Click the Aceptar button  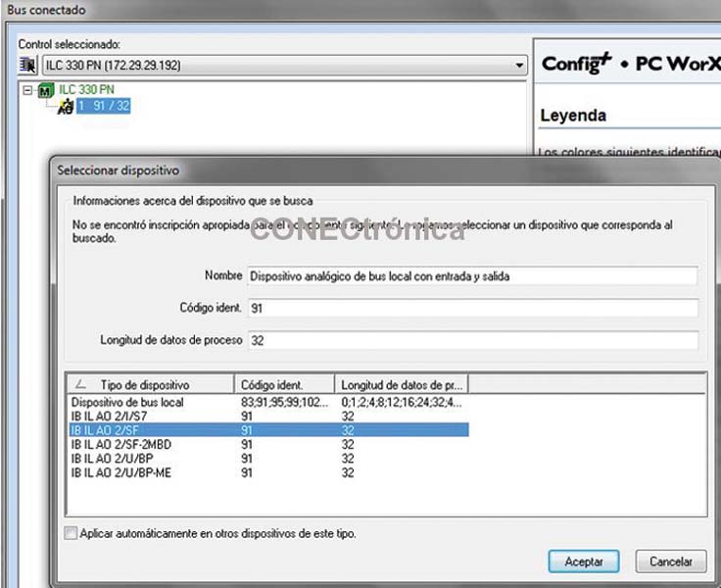[583, 562]
